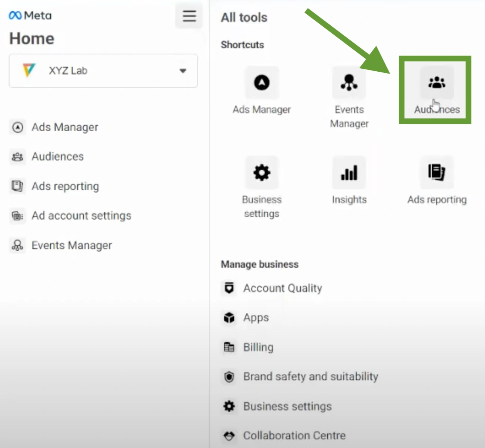Open the hamburger menu button
Image resolution: width=485 pixels, height=448 pixels.
pyautogui.click(x=189, y=16)
